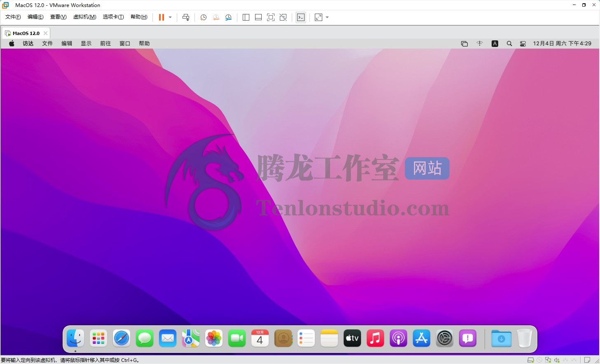Open Maps app in the Dock

191,338
